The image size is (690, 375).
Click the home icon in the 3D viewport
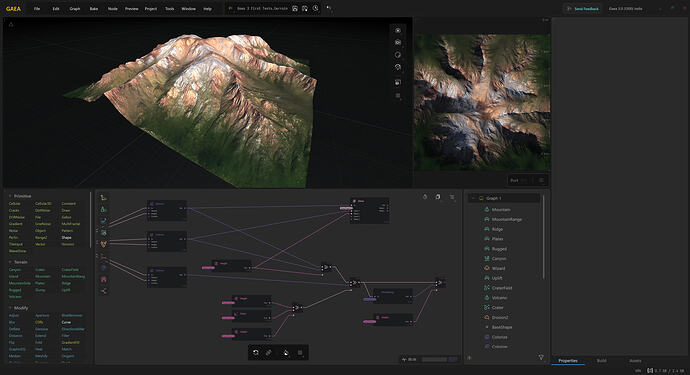pos(11,25)
